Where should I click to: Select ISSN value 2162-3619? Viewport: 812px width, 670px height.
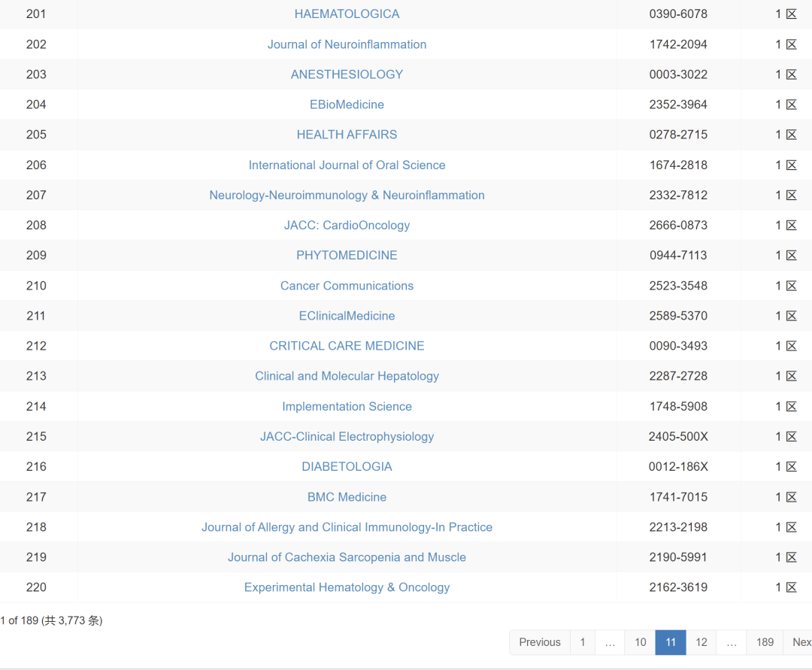point(678,587)
